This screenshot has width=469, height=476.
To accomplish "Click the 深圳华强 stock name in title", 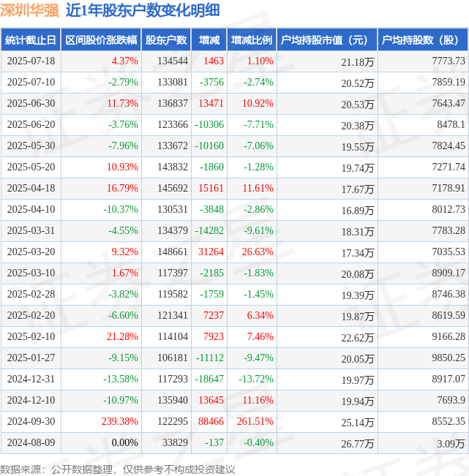I will (29, 10).
